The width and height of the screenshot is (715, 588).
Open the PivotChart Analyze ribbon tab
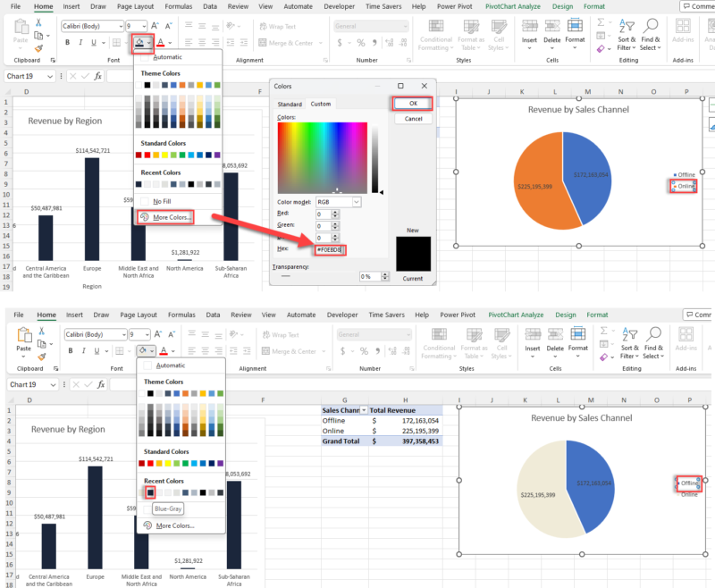[512, 6]
